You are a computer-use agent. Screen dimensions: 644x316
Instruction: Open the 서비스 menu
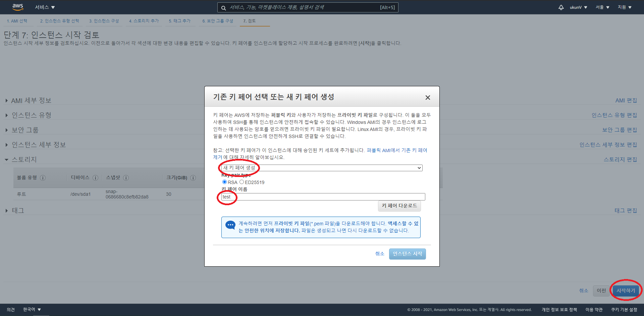(x=45, y=7)
